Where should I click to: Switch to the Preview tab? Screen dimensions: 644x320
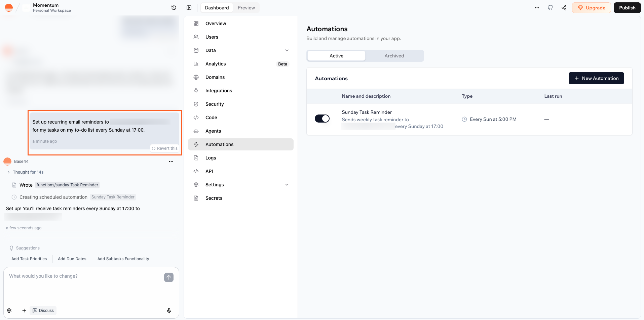click(246, 7)
